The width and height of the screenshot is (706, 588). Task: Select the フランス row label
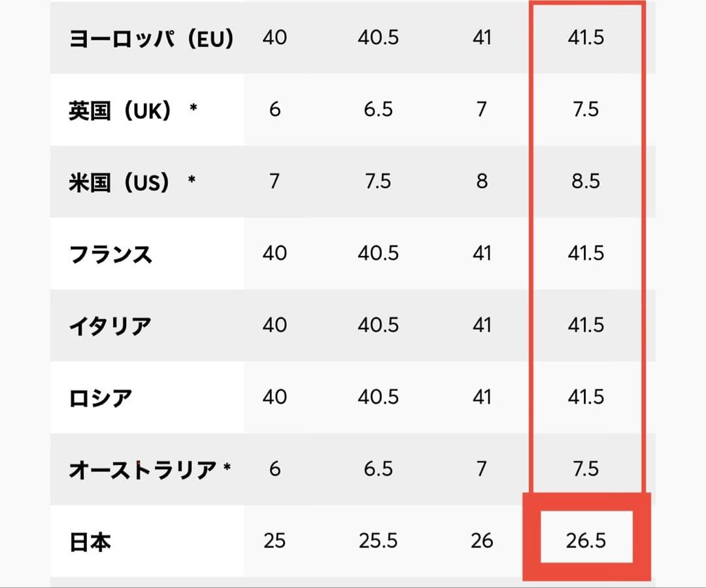(110, 254)
